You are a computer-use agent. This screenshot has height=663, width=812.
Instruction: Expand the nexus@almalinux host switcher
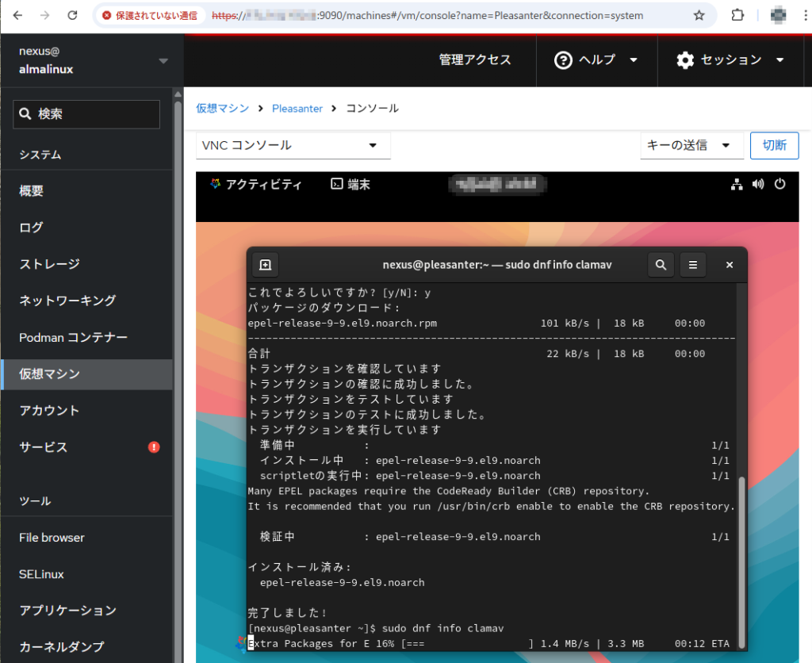coord(163,60)
